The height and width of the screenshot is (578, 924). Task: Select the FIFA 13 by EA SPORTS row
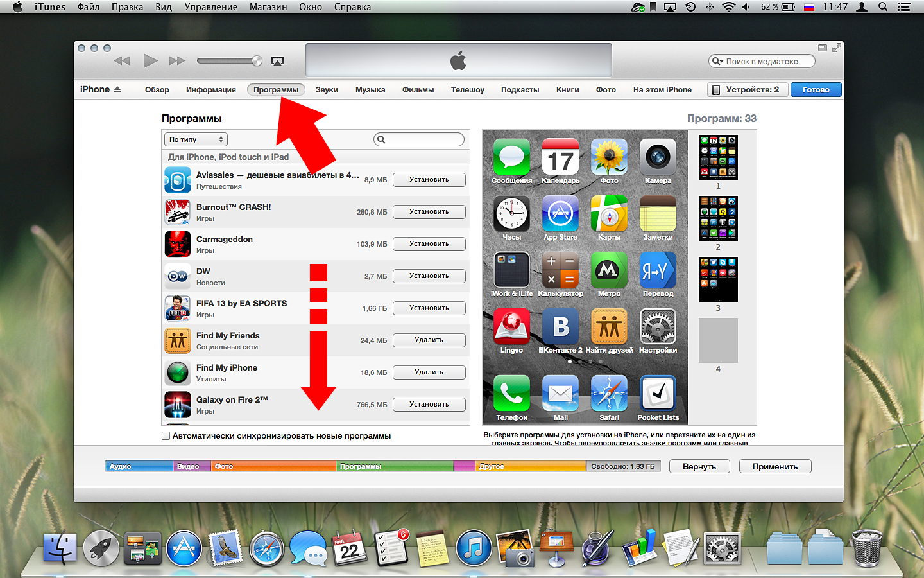click(316, 308)
